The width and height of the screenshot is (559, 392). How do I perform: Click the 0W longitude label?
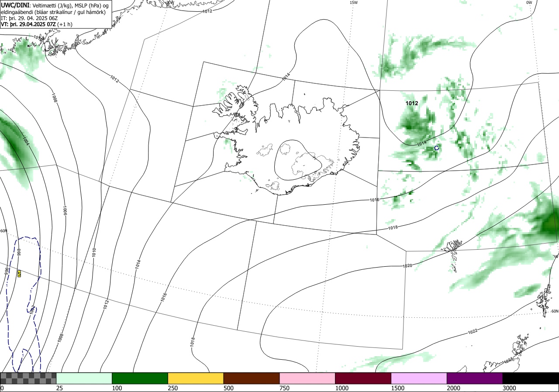(529, 2)
